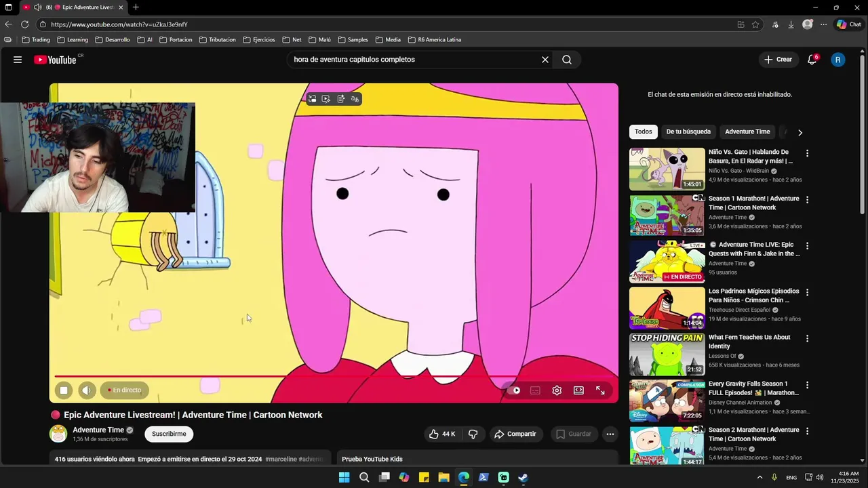Open options for What Fern Teaches Us
Viewport: 868px width, 488px height.
click(807, 338)
